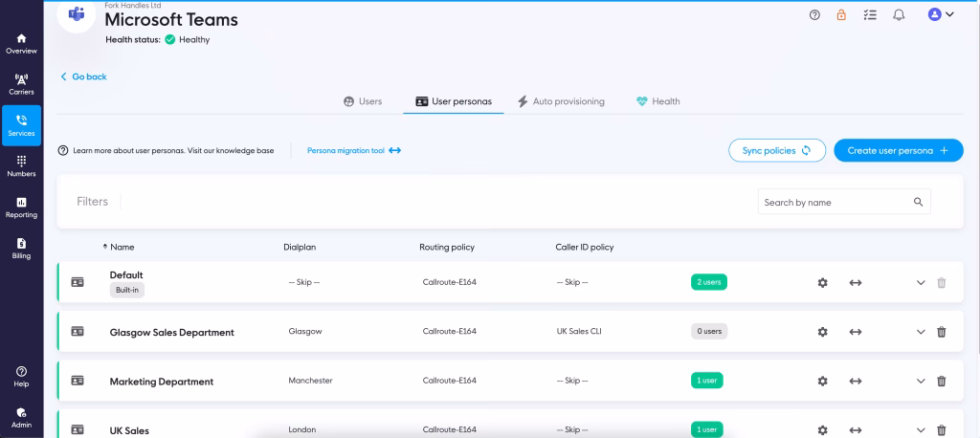Expand the Default persona row
The image size is (980, 438).
tap(921, 282)
